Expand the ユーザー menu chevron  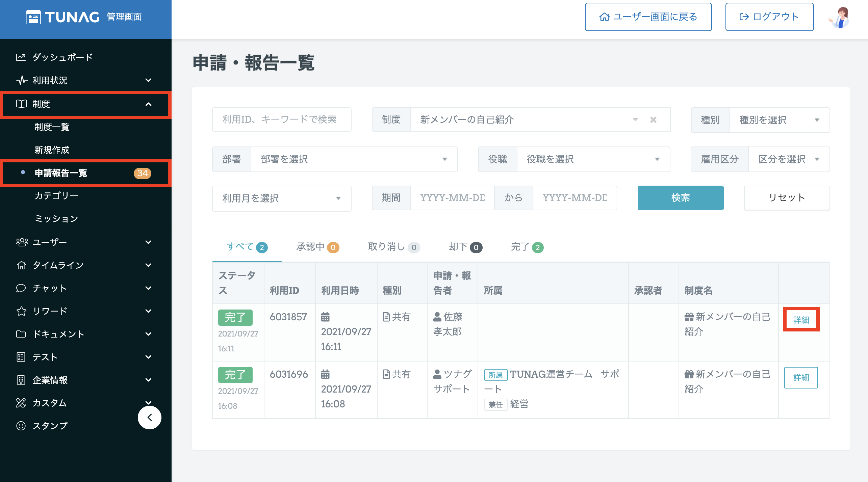point(148,242)
